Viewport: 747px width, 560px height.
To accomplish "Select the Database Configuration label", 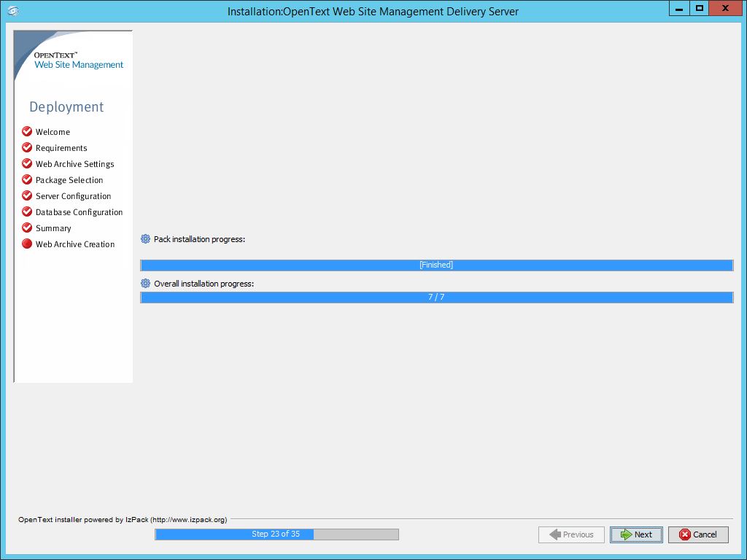I will (x=79, y=212).
